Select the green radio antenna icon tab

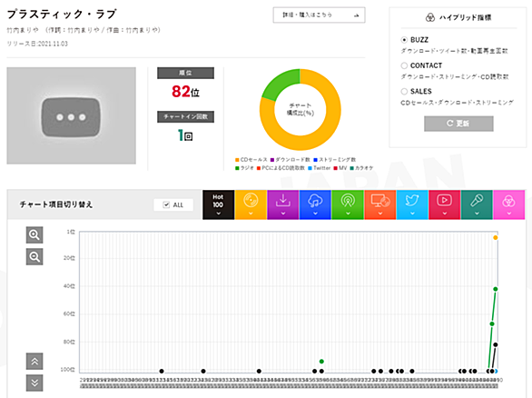(348, 204)
